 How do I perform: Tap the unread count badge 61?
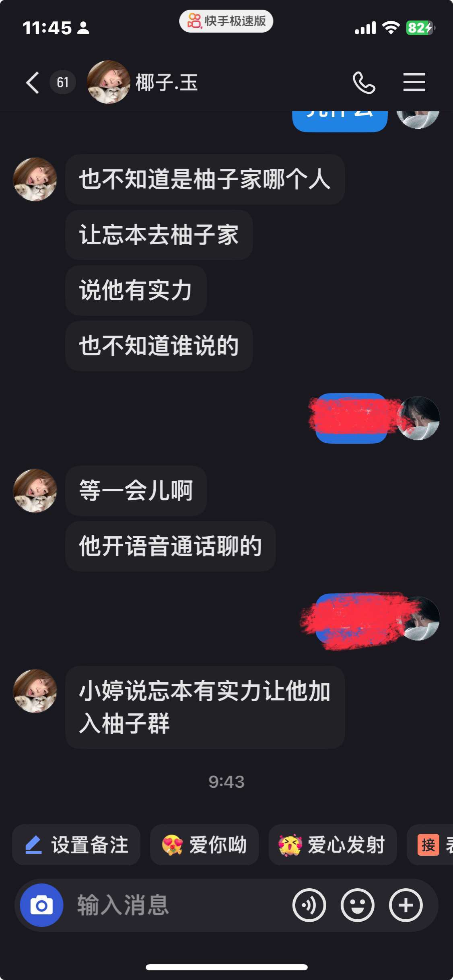pos(62,82)
